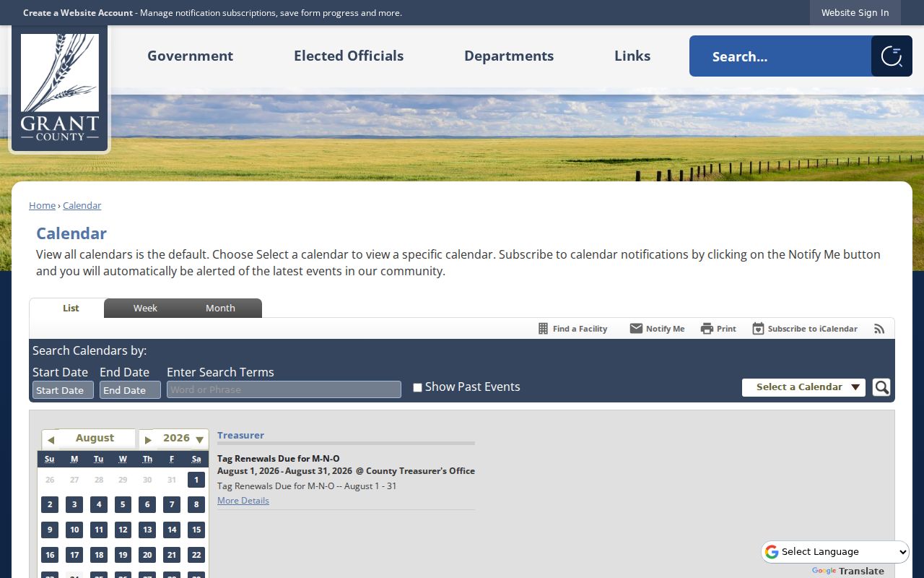Print the calendar page
This screenshot has height=578, width=924.
click(718, 329)
